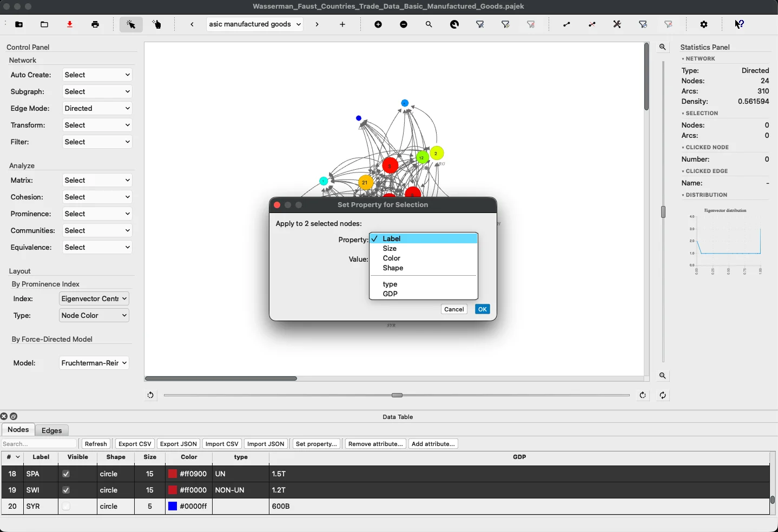This screenshot has width=778, height=532.
Task: Toggle Visible checkbox for SWI row
Action: 66,490
